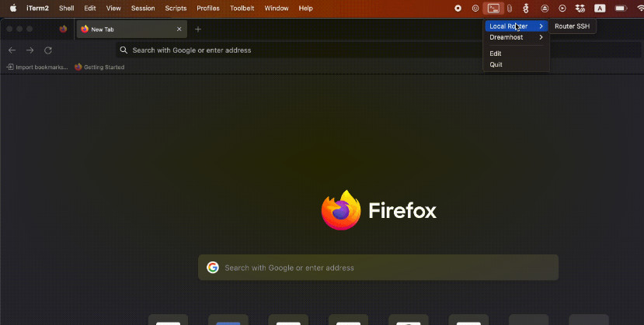Click the circled-C menu bar icon

475,9
